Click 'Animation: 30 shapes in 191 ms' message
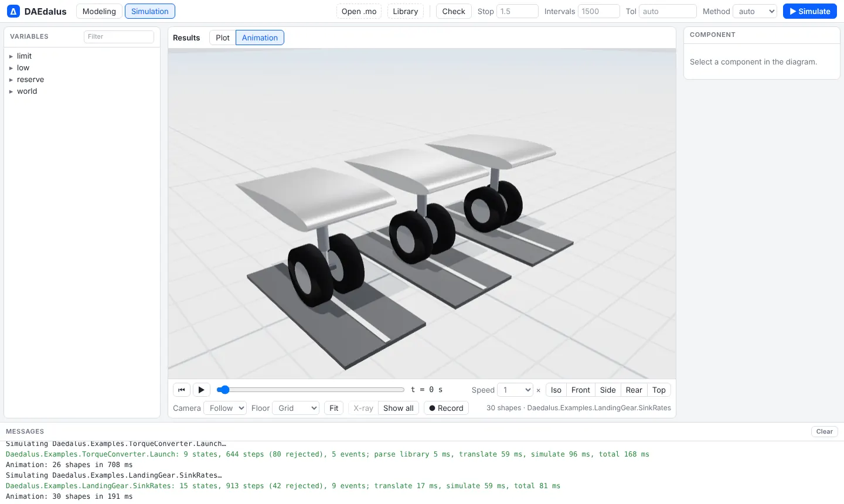 (69, 496)
